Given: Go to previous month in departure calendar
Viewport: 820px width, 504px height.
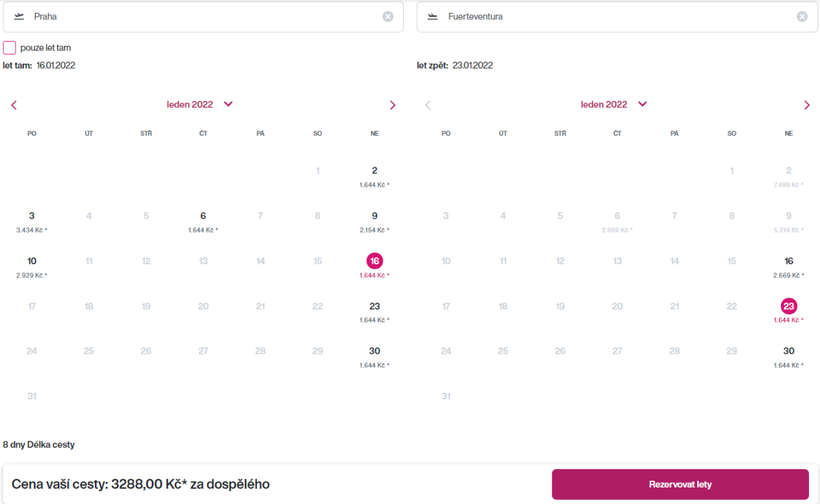Looking at the screenshot, I should click(x=14, y=105).
